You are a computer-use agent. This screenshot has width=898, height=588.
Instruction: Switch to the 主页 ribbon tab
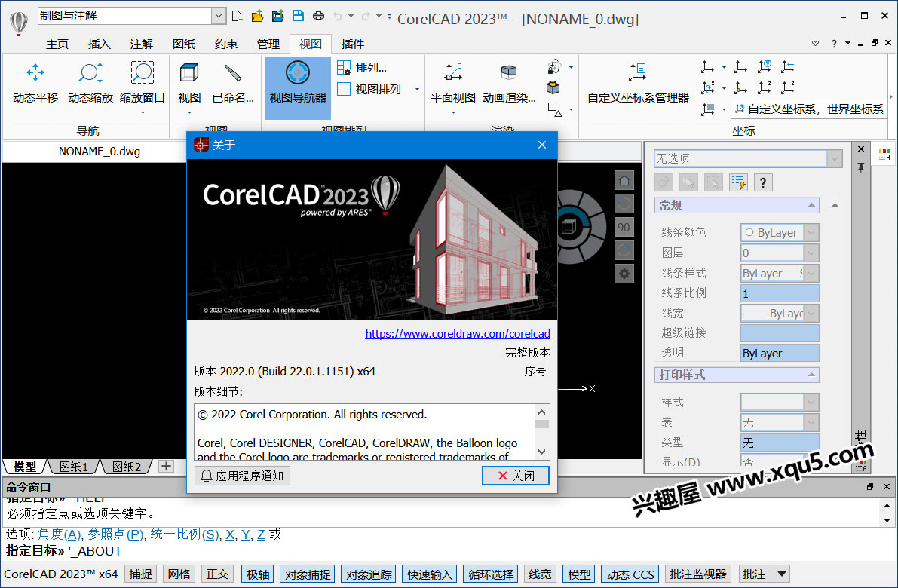click(x=57, y=44)
